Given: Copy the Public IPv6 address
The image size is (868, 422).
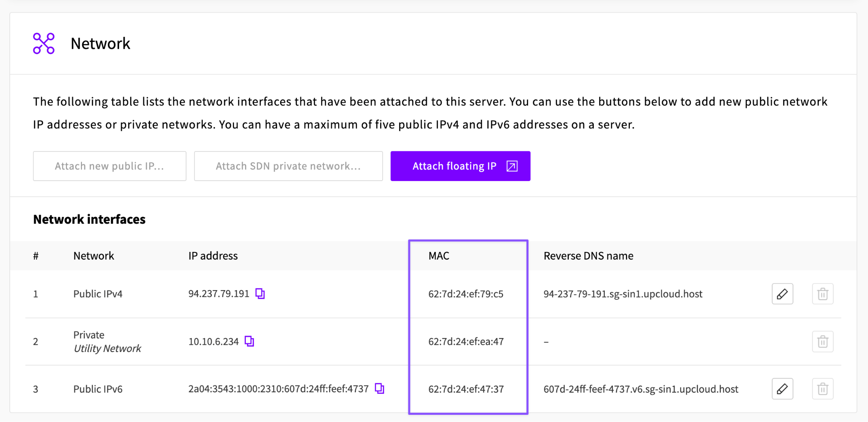Looking at the screenshot, I should point(379,388).
